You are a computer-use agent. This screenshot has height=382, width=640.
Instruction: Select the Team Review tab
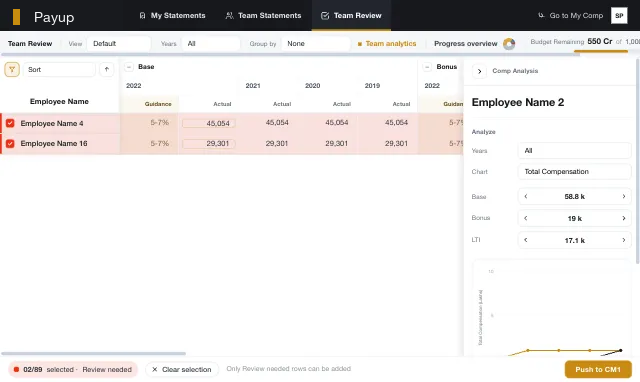(x=351, y=16)
